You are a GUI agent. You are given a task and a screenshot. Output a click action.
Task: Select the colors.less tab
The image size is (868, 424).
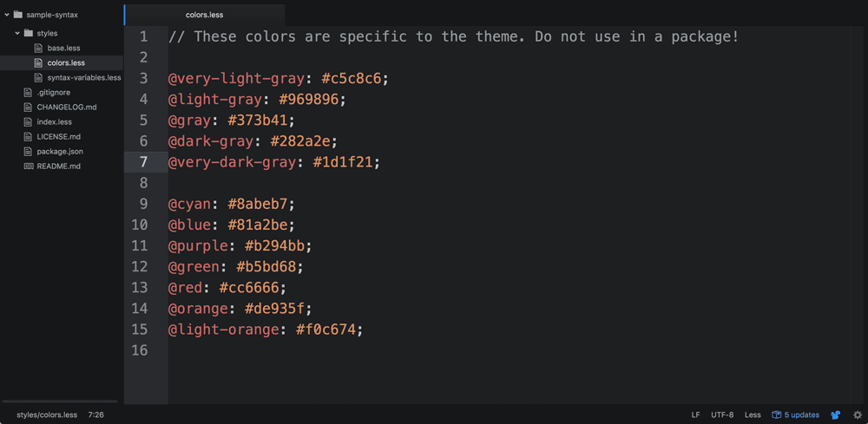205,15
